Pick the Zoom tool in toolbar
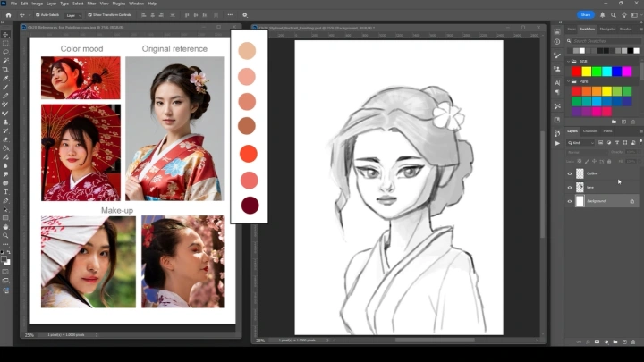Viewport: 644px width, 362px height. point(5,236)
